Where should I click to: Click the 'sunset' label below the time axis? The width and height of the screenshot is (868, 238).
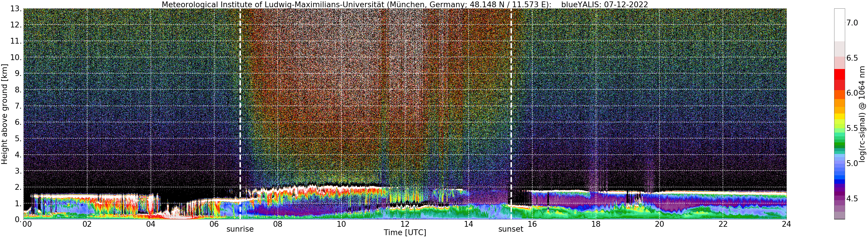(511, 229)
